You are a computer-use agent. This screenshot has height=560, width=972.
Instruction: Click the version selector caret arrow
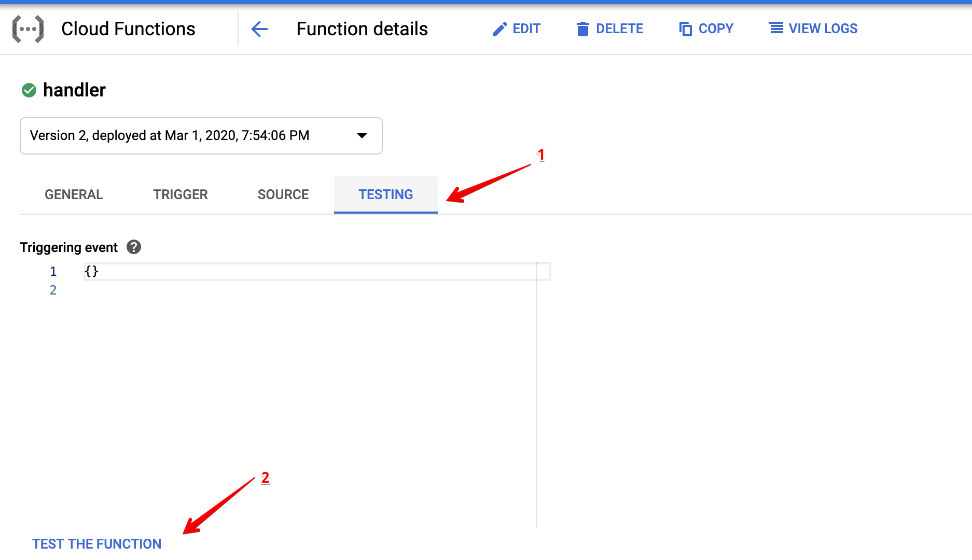[x=362, y=136]
